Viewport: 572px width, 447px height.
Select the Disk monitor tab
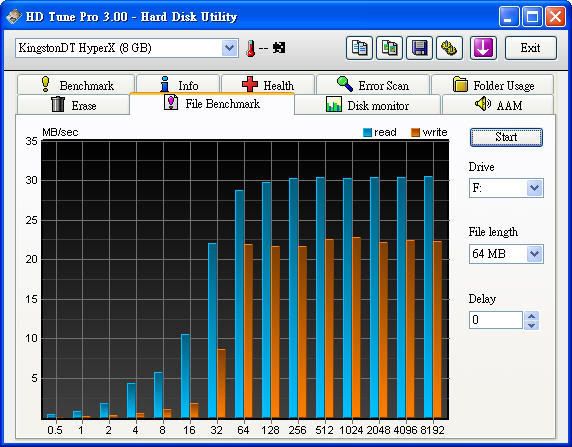coord(367,105)
